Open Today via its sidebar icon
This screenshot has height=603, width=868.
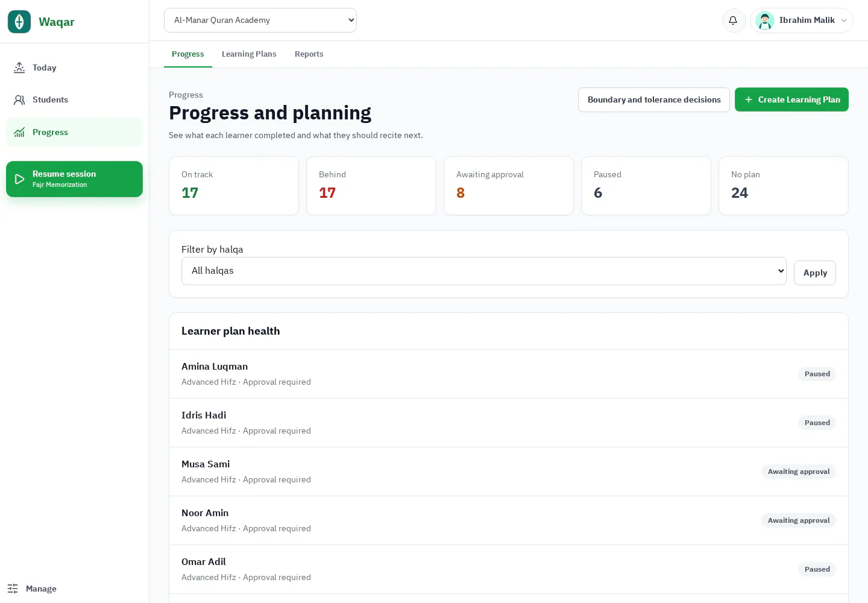(19, 68)
